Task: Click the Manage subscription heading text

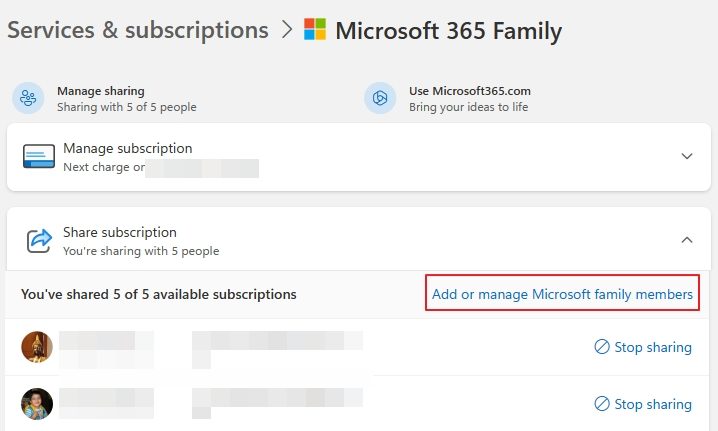Action: point(127,148)
